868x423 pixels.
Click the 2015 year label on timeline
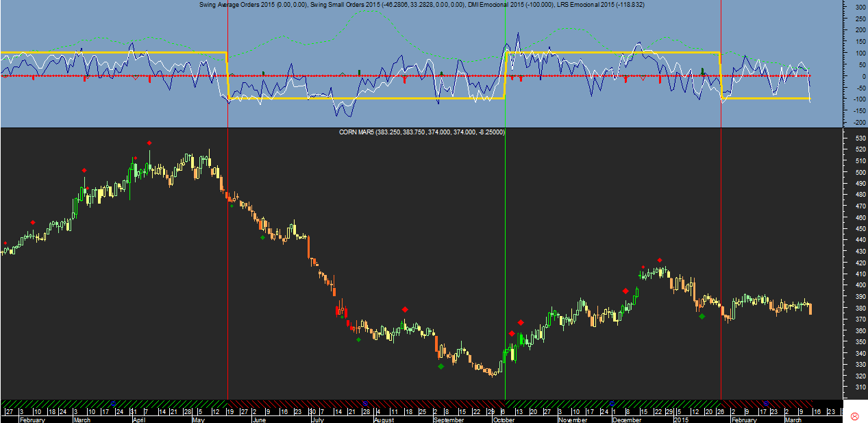(682, 420)
